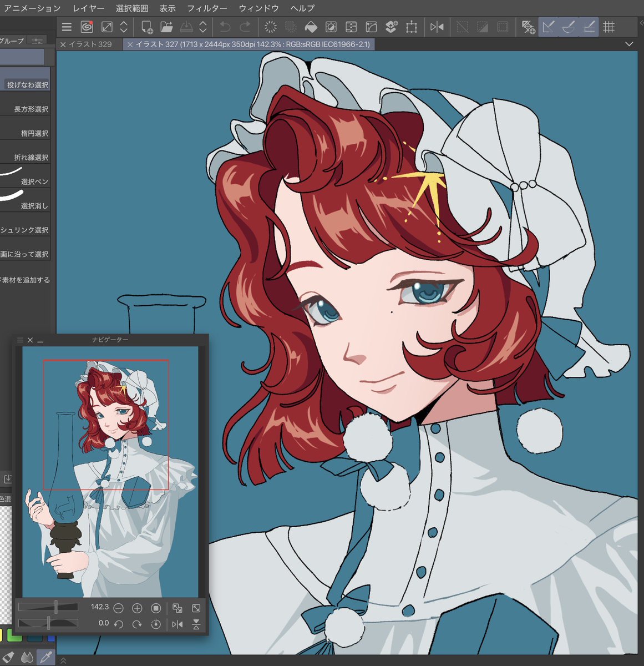Open the アニメーション menu
This screenshot has height=666, width=644.
click(x=32, y=8)
